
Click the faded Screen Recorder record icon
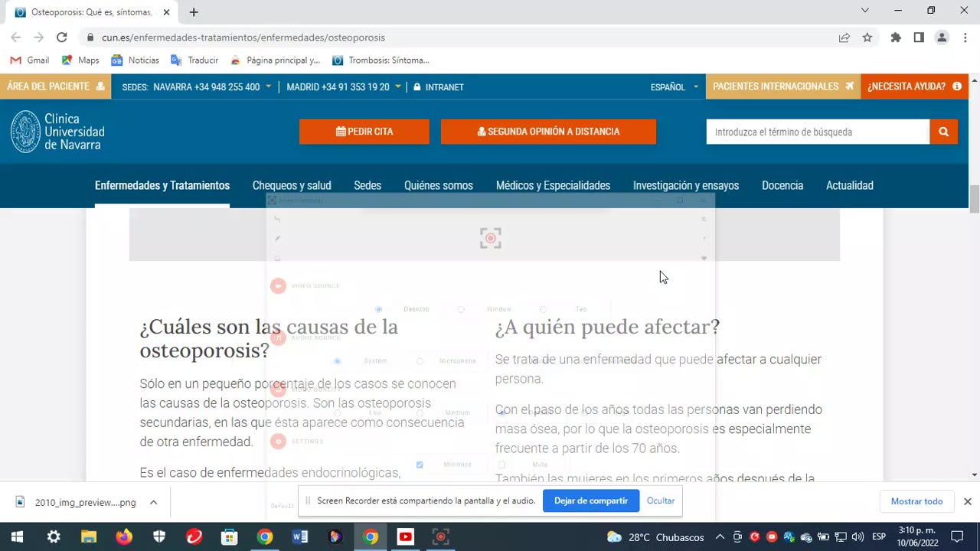click(491, 238)
